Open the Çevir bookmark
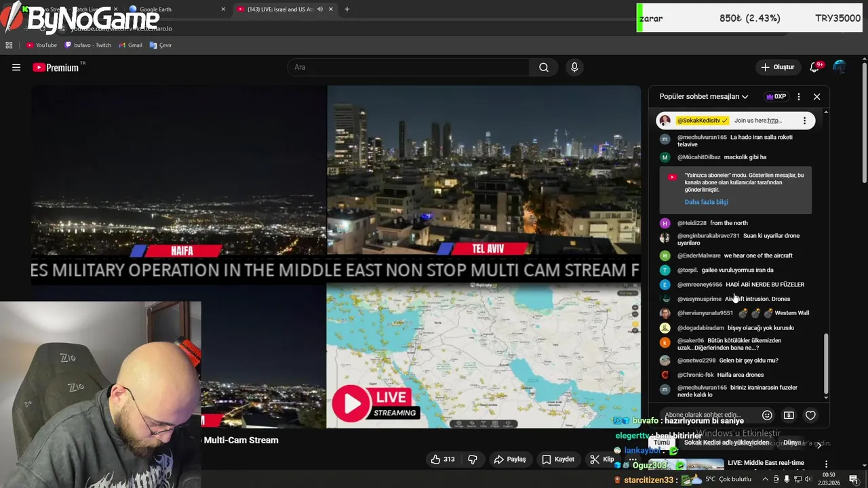 [x=161, y=45]
